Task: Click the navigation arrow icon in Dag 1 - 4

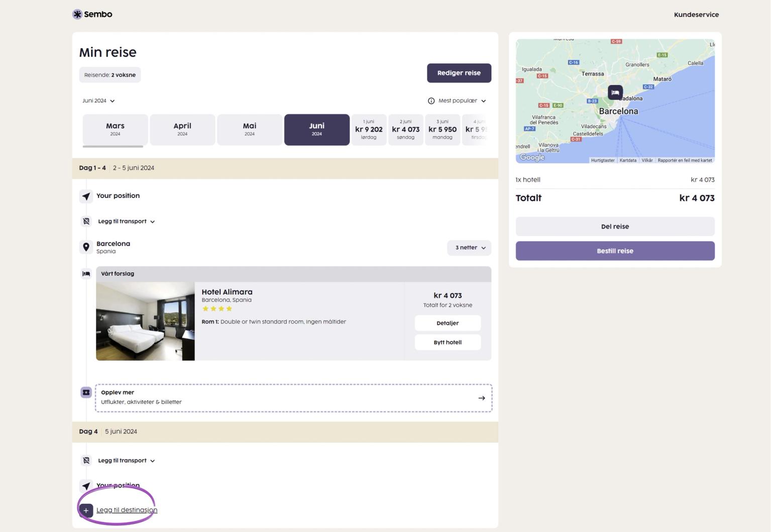Action: click(x=86, y=196)
